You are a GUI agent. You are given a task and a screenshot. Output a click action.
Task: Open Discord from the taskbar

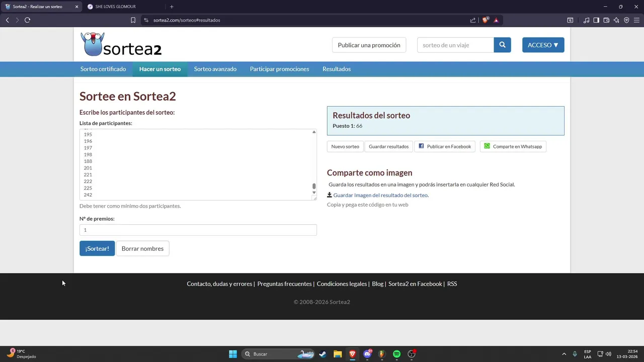point(367,354)
